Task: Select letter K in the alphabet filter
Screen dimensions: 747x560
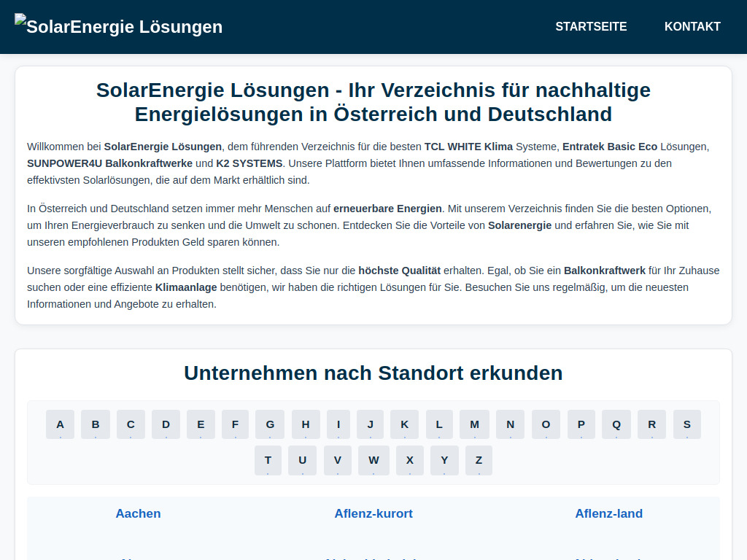Action: tap(404, 424)
